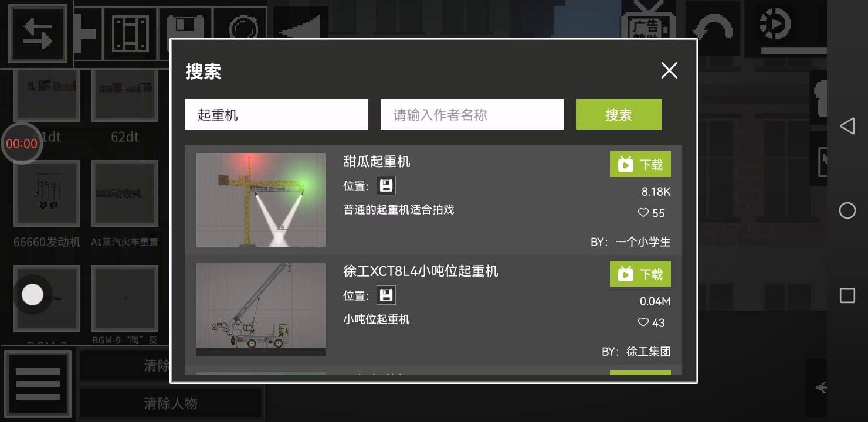Click the save location icon for 甜瓜起重机
Screen dimensions: 868x422
pyautogui.click(x=386, y=186)
